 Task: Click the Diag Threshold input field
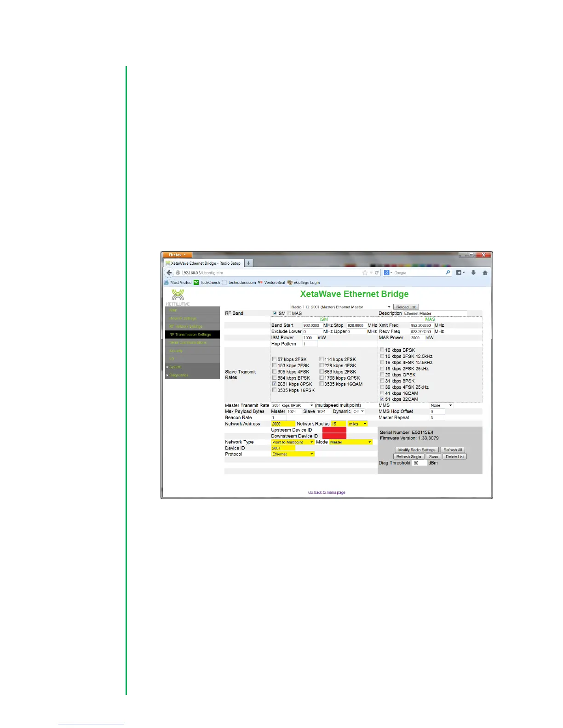point(419,463)
